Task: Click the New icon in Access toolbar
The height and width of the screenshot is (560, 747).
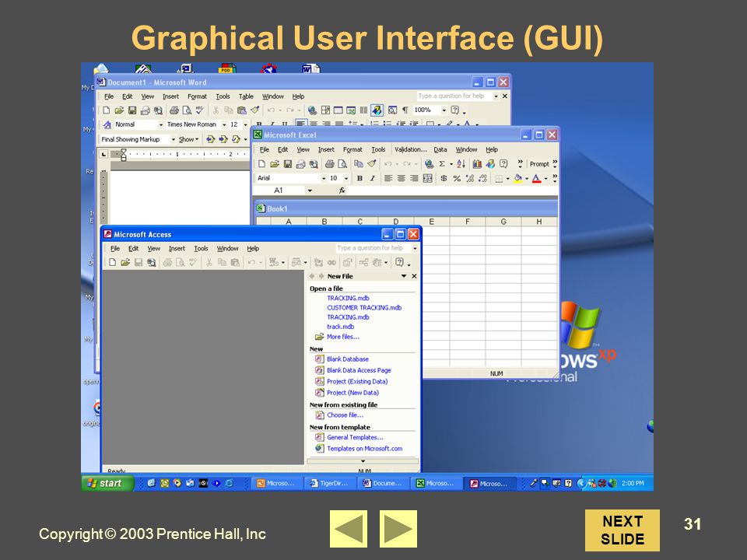Action: pyautogui.click(x=112, y=262)
